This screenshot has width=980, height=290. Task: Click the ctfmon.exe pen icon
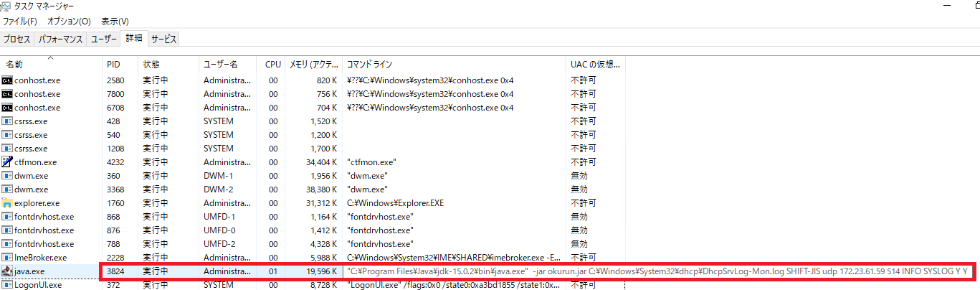click(7, 162)
